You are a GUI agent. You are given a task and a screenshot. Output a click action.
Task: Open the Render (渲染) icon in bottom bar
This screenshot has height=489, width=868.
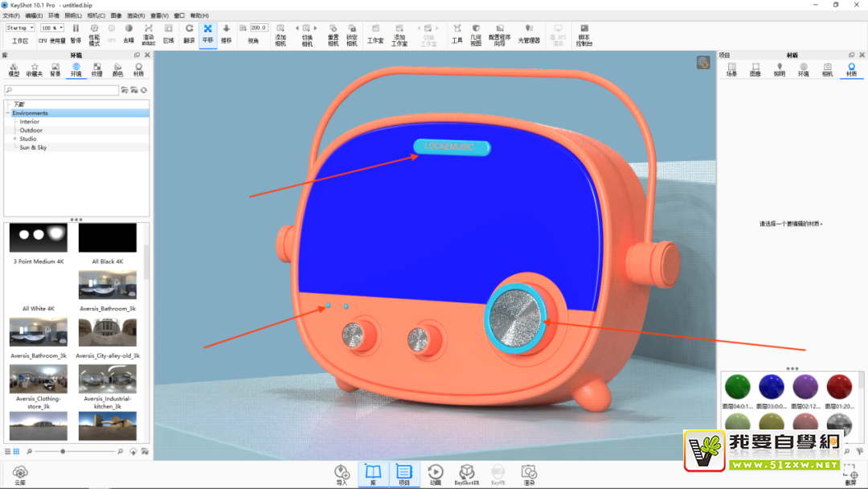(x=528, y=474)
